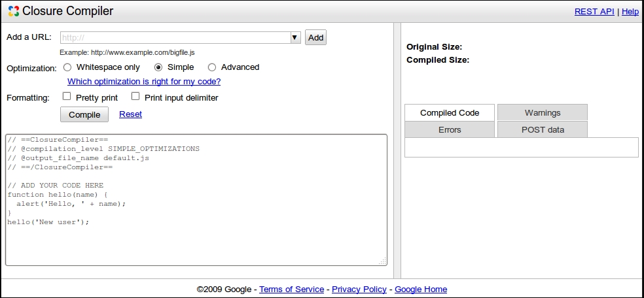The height and width of the screenshot is (298, 644).
Task: Open the REST API link
Action: coord(594,12)
